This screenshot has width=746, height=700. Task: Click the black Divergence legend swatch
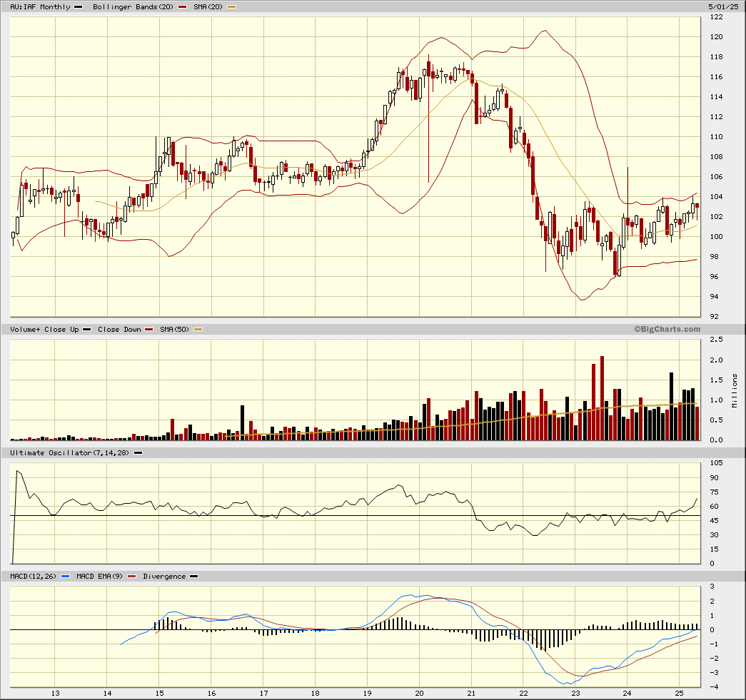tap(193, 577)
